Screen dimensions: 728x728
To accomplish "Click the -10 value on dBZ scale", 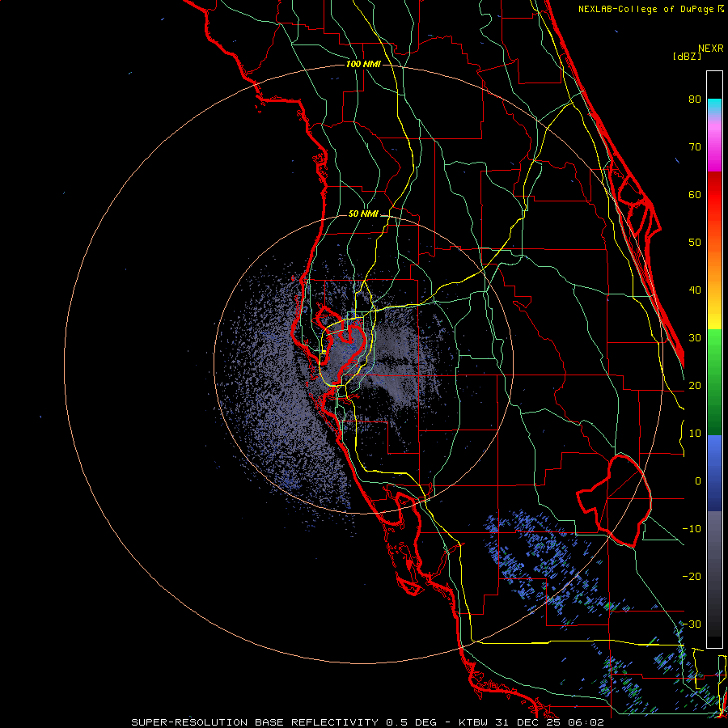I will [692, 529].
